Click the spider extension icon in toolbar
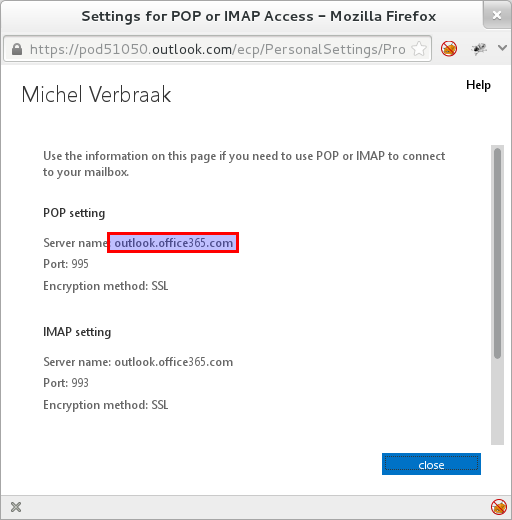Screen dimensions: 512x520 [x=479, y=49]
